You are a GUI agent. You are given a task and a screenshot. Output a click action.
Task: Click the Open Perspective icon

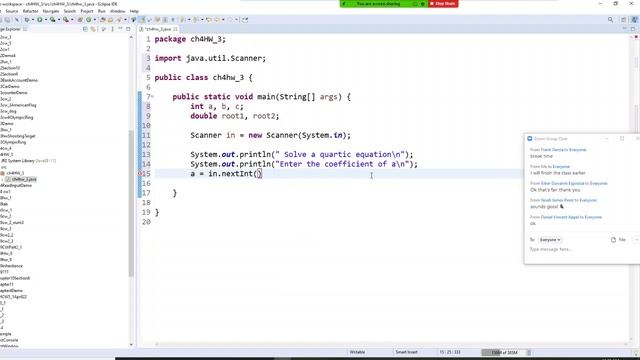pyautogui.click(x=623, y=20)
